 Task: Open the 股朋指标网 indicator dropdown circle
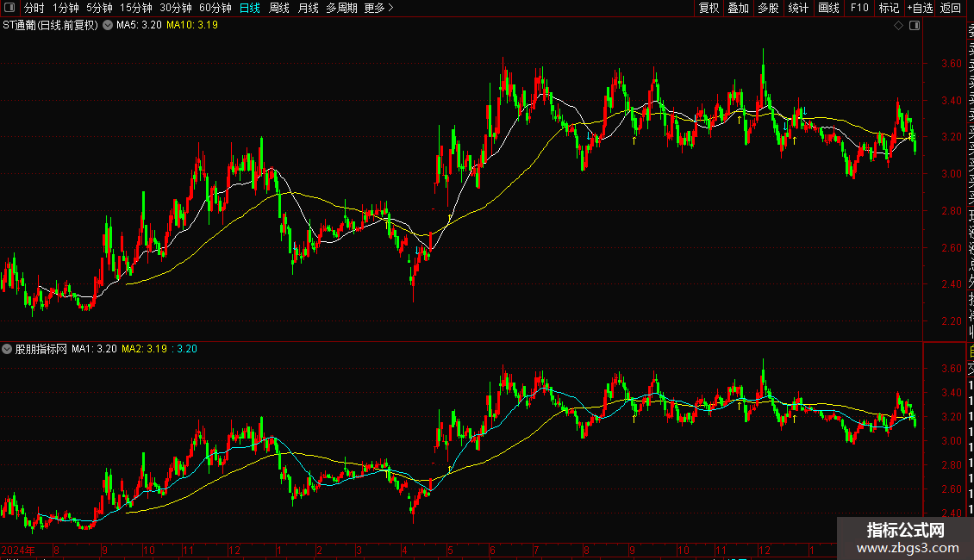[7, 349]
